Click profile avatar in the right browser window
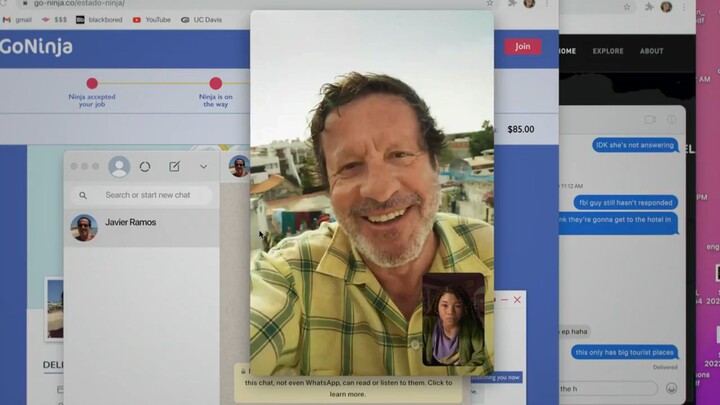The width and height of the screenshot is (720, 405). 666,7
